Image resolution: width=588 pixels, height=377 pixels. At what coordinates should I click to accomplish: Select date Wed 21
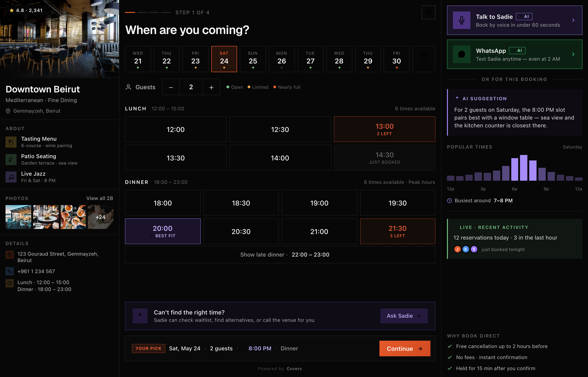pos(138,59)
